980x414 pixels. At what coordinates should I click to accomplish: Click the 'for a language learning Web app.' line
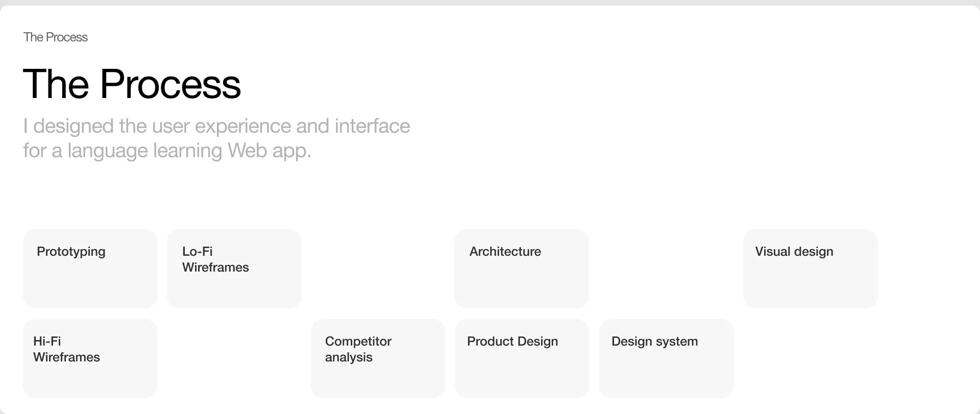click(x=167, y=151)
